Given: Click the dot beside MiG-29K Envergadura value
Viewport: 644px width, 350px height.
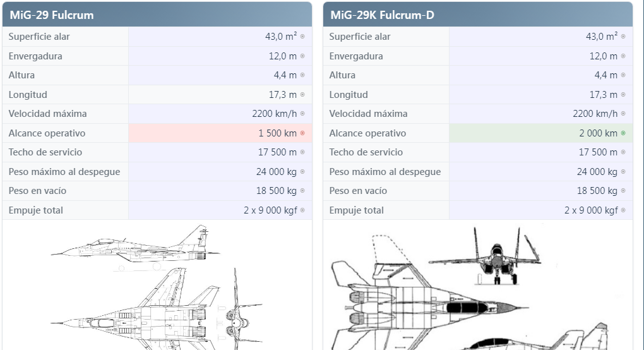Looking at the screenshot, I should pyautogui.click(x=623, y=56).
